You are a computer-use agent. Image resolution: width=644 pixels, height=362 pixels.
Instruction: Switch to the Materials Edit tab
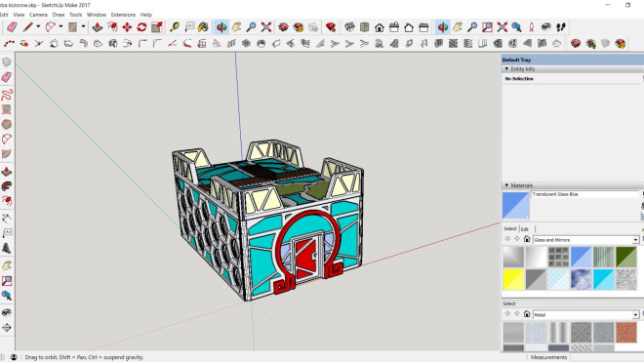525,229
